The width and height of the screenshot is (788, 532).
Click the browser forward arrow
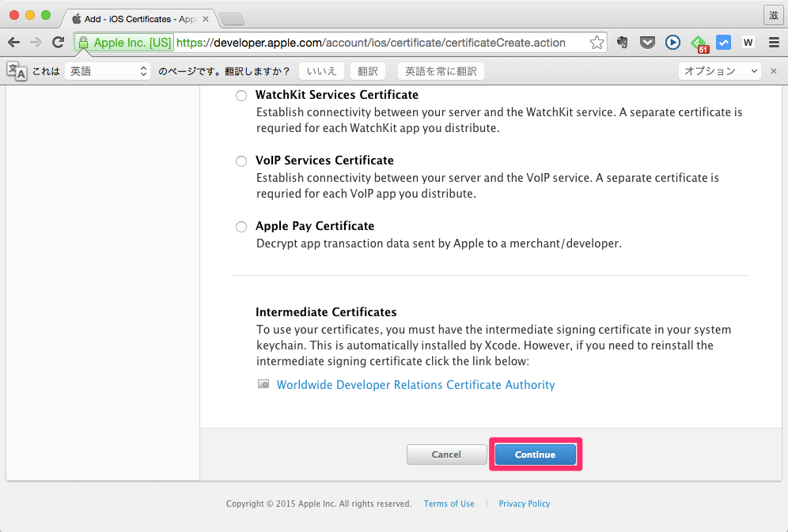coord(36,43)
